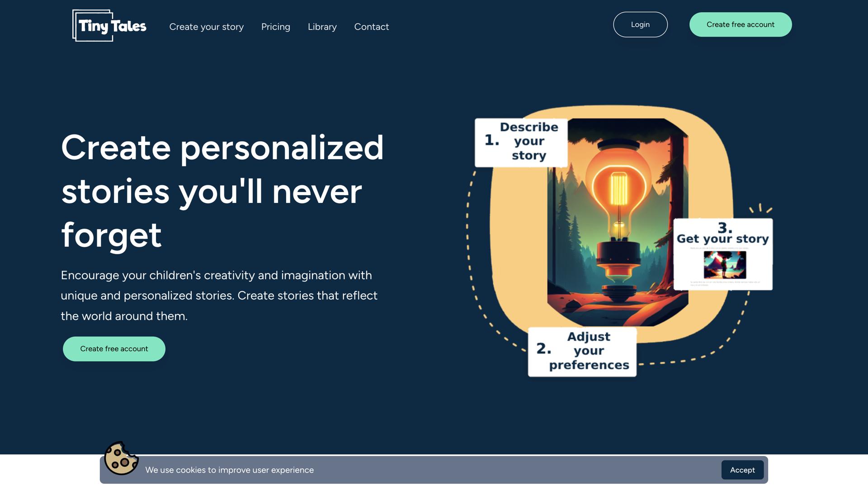
Task: Click the 'Encourage your children's creativity' paragraph
Action: click(219, 296)
